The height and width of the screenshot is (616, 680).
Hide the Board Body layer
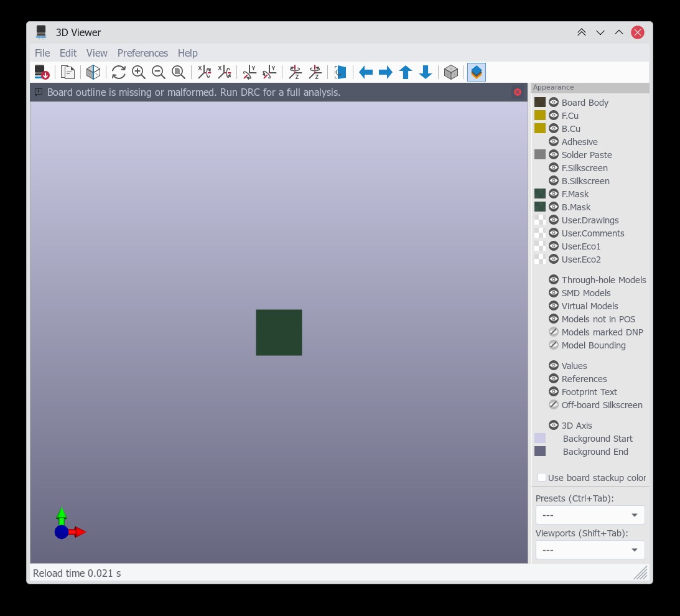pos(553,103)
